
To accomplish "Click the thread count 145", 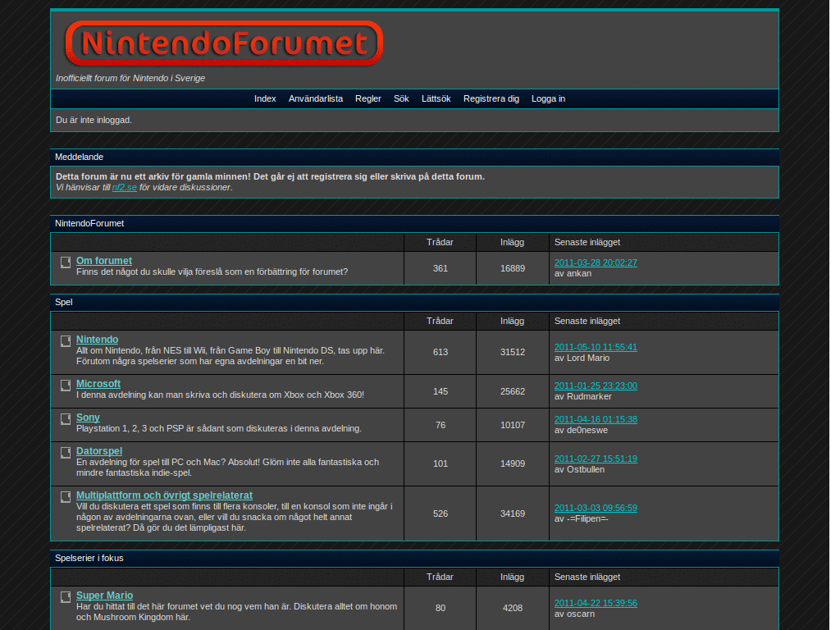I will 441,391.
